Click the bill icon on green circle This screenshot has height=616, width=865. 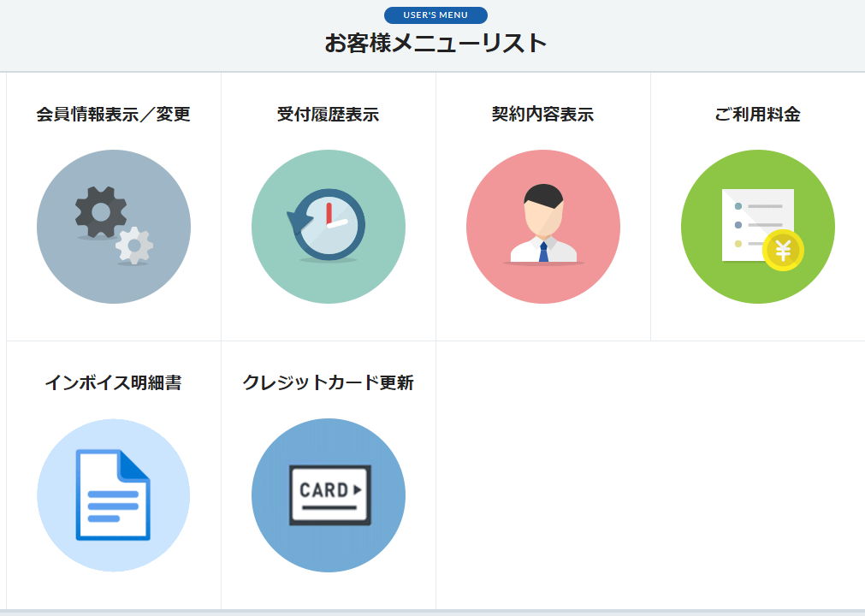[757, 224]
